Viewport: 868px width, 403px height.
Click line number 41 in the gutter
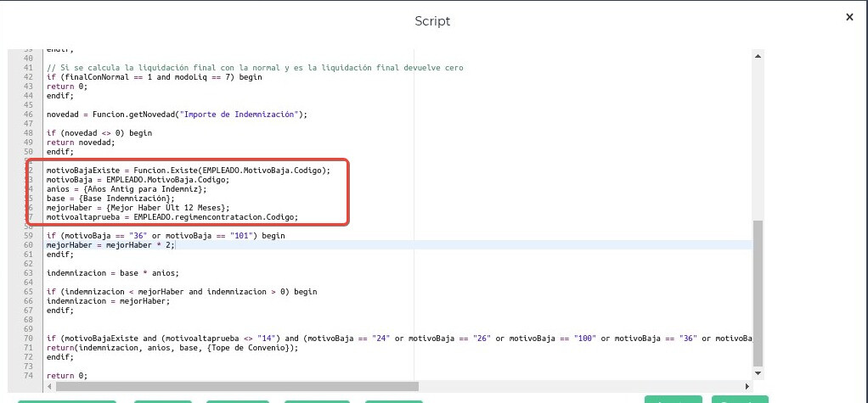28,67
